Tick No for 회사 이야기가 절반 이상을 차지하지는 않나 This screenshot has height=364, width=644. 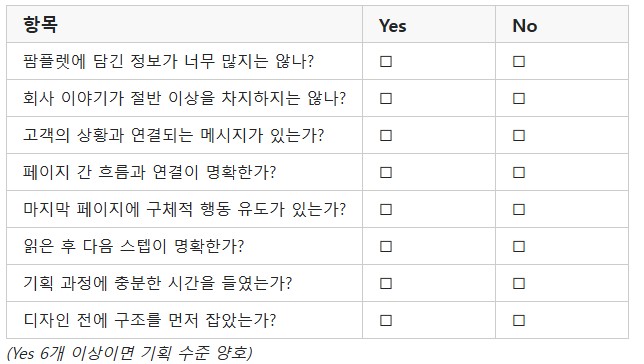[519, 99]
